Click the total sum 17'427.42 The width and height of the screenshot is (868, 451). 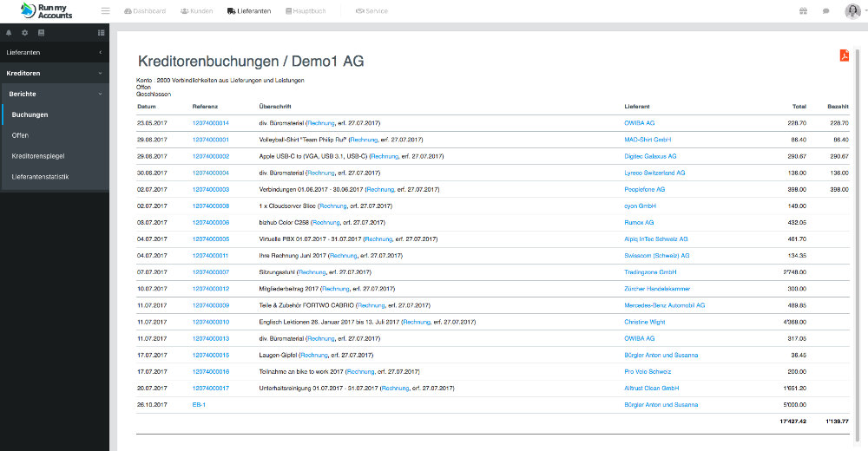tap(792, 422)
